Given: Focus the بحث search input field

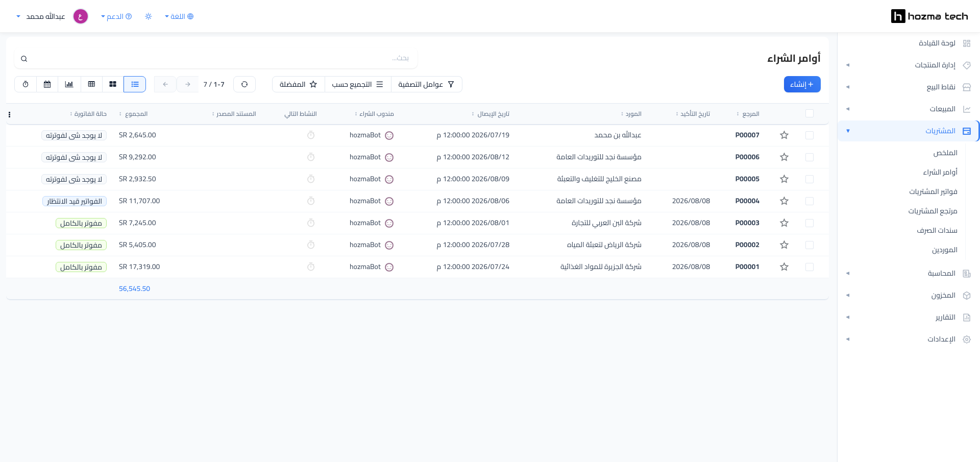Looking at the screenshot, I should (x=216, y=59).
